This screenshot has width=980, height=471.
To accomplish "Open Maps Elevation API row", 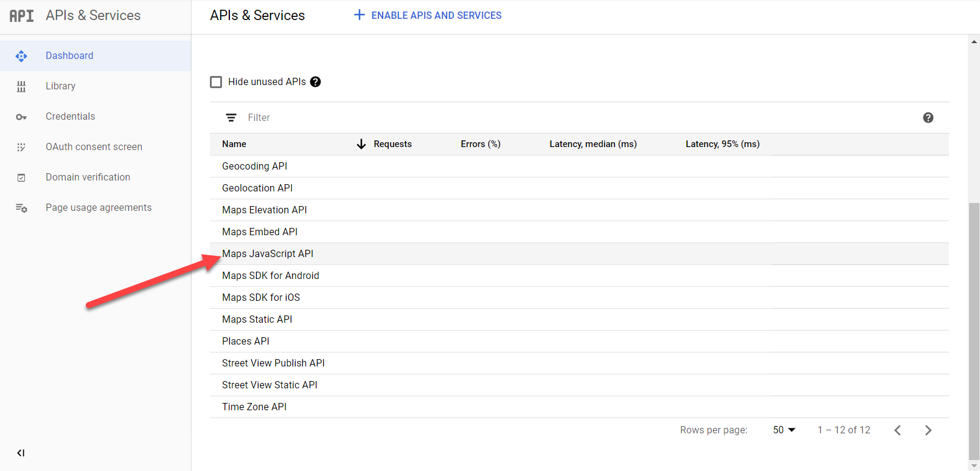I will click(579, 210).
